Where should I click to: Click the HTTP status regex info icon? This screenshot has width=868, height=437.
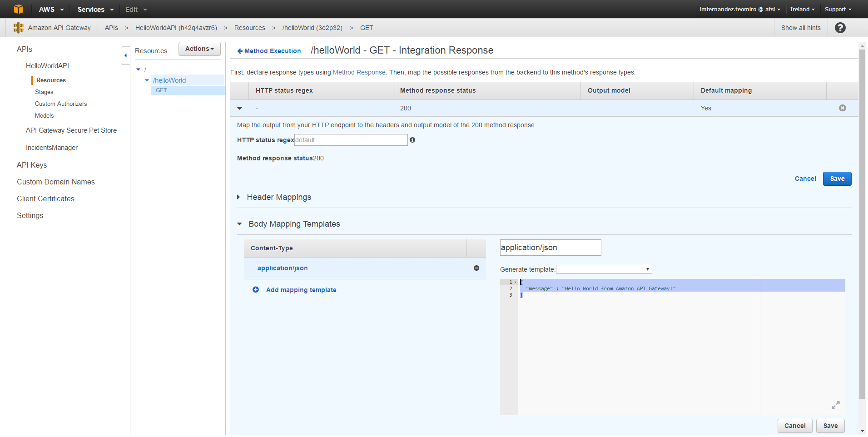[412, 140]
